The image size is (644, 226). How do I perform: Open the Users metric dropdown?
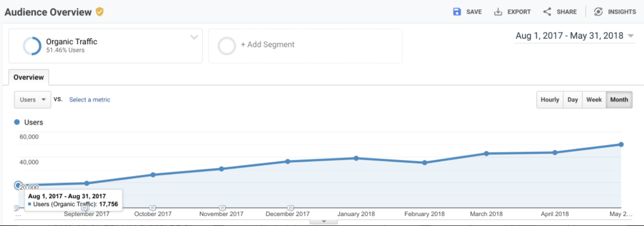pos(32,100)
